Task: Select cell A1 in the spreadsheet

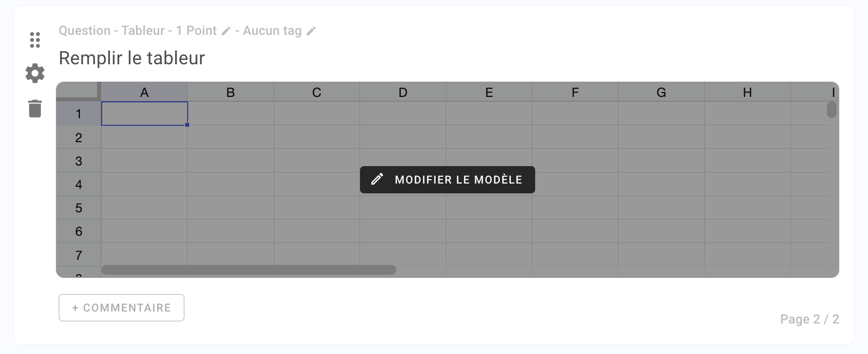Action: click(x=144, y=113)
